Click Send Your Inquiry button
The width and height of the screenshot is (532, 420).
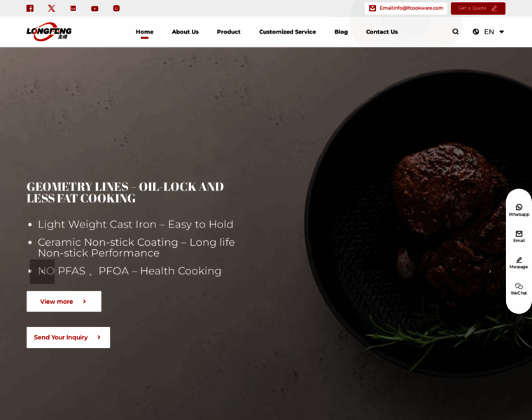68,337
